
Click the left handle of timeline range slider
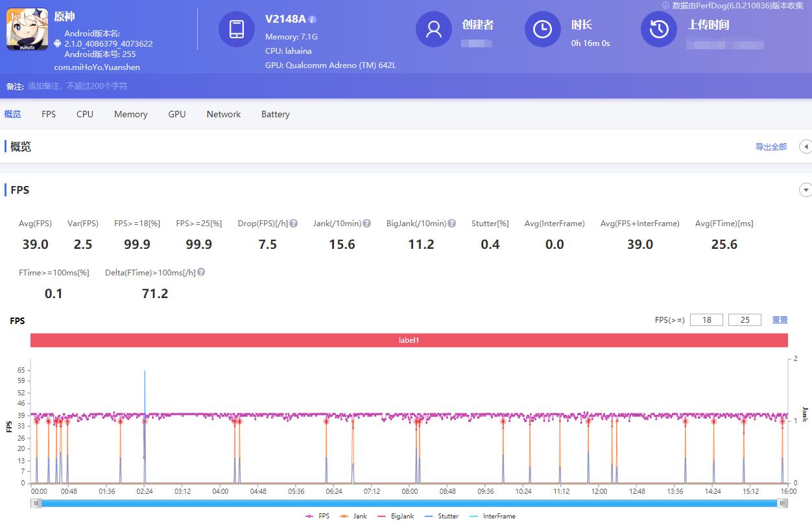tap(37, 503)
